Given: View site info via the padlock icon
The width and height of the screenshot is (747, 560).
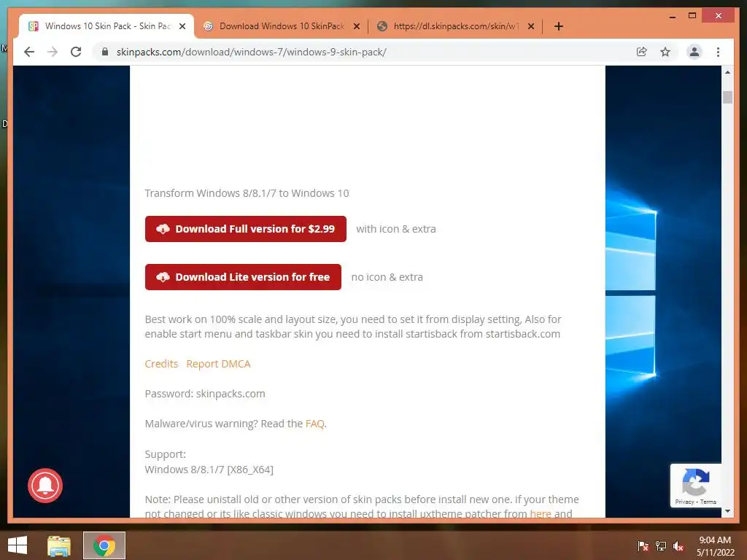Looking at the screenshot, I should pos(105,52).
